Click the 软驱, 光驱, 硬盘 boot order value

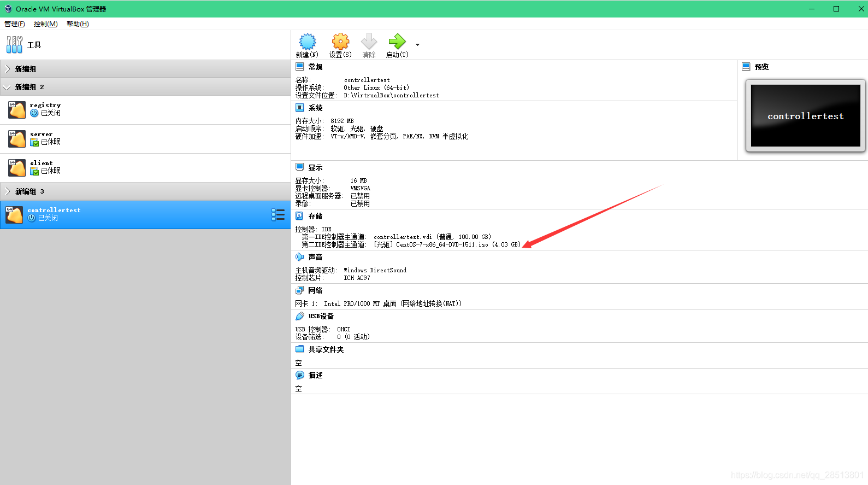point(357,128)
